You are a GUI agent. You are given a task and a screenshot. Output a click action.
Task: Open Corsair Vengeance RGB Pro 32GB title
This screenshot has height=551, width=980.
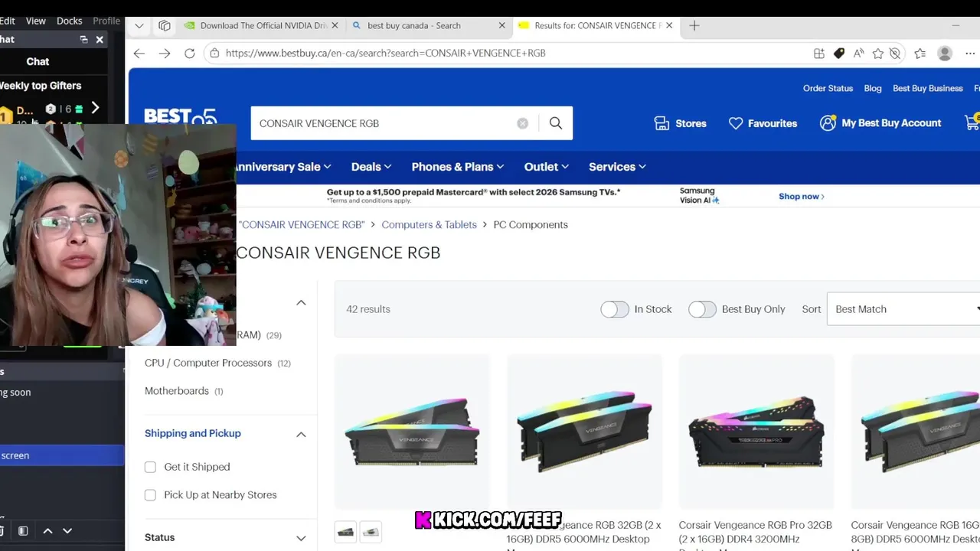point(756,532)
